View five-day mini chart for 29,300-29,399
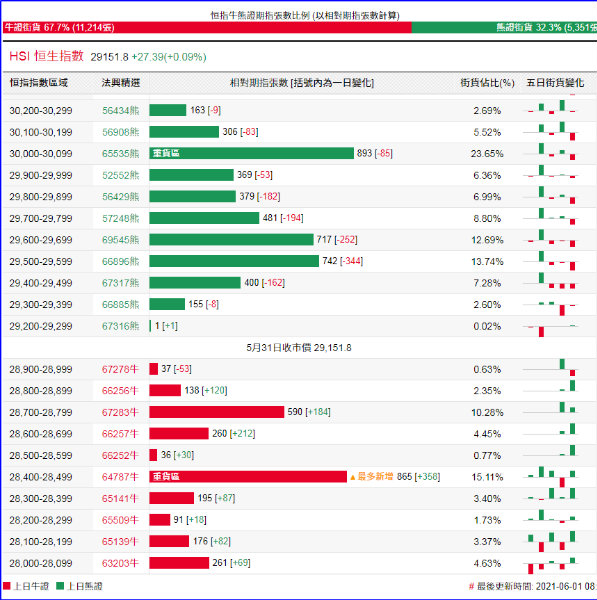 point(551,308)
